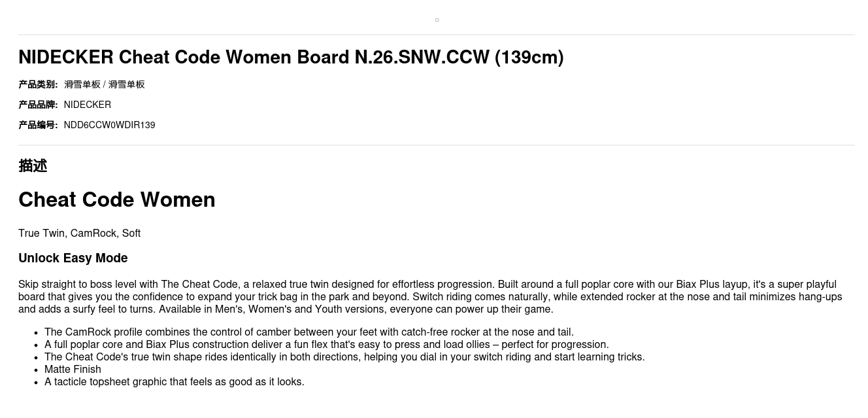The width and height of the screenshot is (868, 418).
Task: Click the 产品类别 label
Action: click(38, 84)
